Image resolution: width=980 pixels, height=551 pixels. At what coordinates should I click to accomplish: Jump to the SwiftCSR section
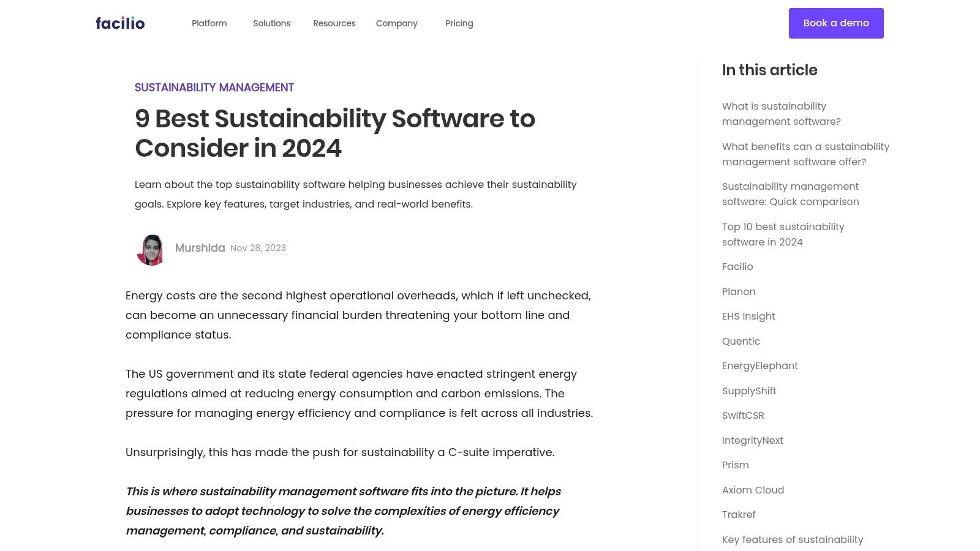click(743, 415)
